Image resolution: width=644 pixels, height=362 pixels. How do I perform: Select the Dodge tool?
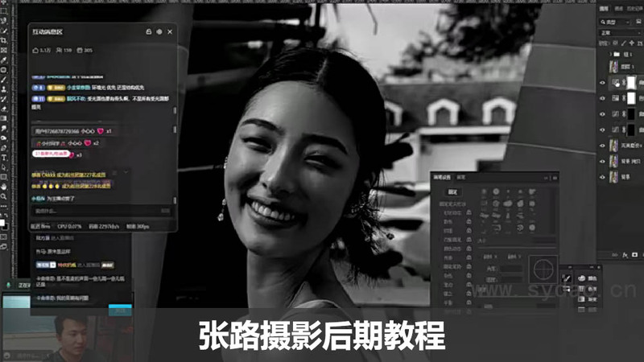pos(4,138)
